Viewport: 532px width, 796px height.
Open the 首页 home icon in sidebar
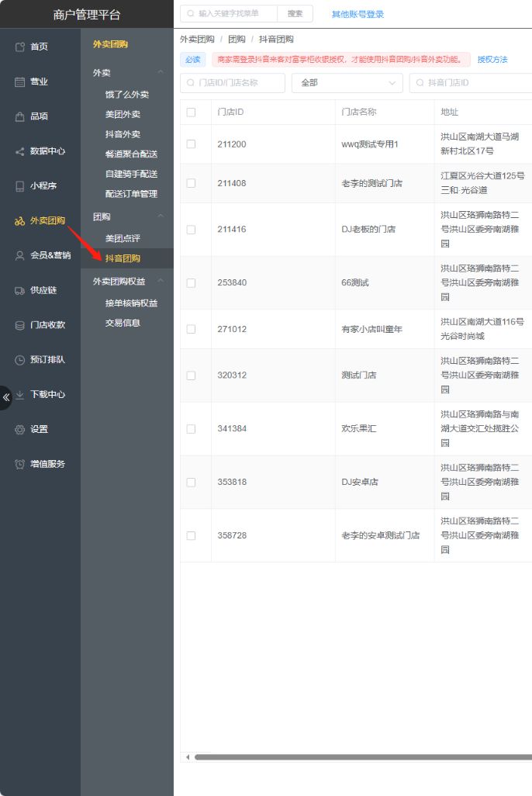tap(20, 47)
